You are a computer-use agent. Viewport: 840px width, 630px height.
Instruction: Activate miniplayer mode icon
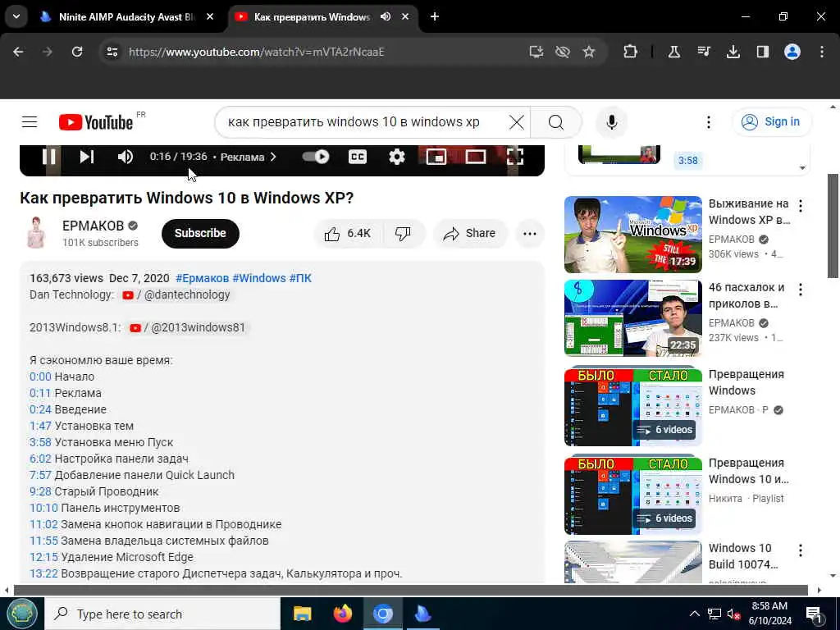[436, 157]
